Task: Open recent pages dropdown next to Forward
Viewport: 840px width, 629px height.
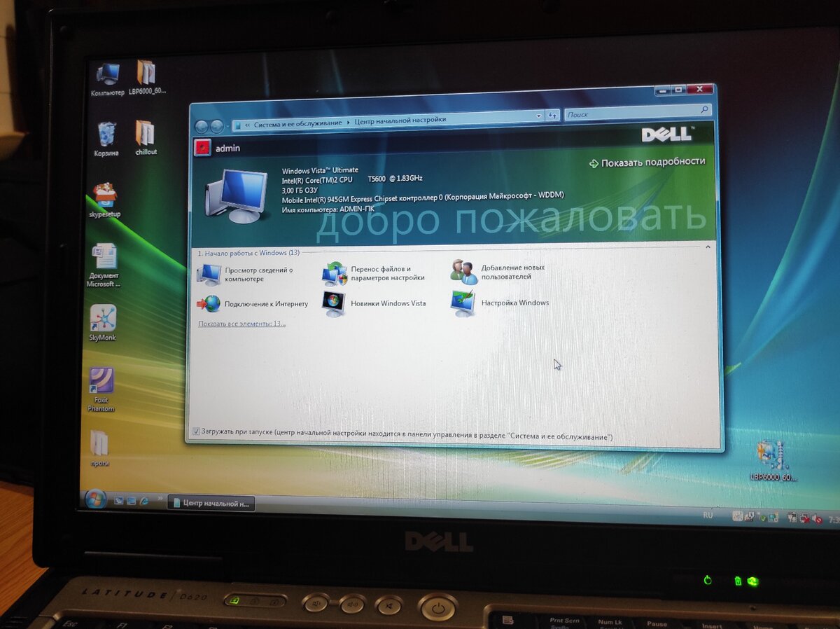Action: coord(227,127)
